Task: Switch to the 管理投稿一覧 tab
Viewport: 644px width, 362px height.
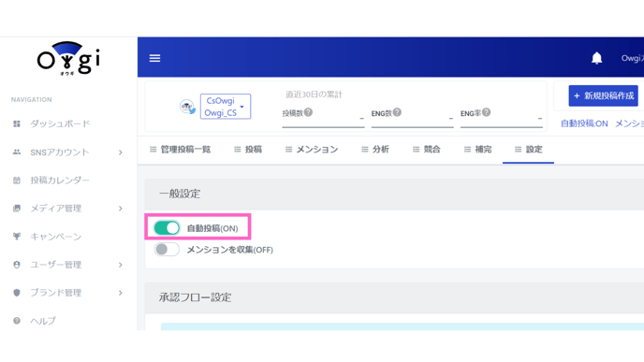Action: pyautogui.click(x=181, y=150)
